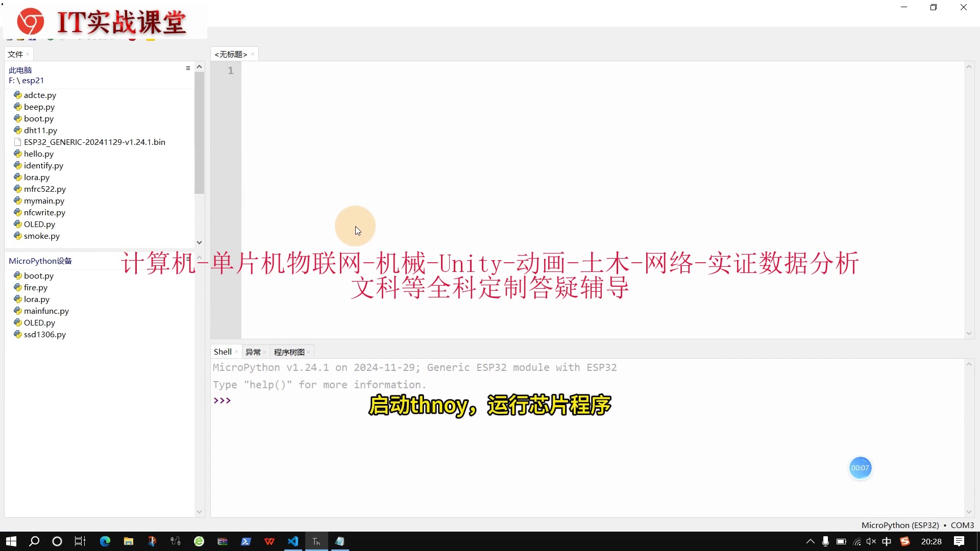Screen dimensions: 980x551
Task: Close the 文件 panel tab
Action: pyautogui.click(x=28, y=55)
